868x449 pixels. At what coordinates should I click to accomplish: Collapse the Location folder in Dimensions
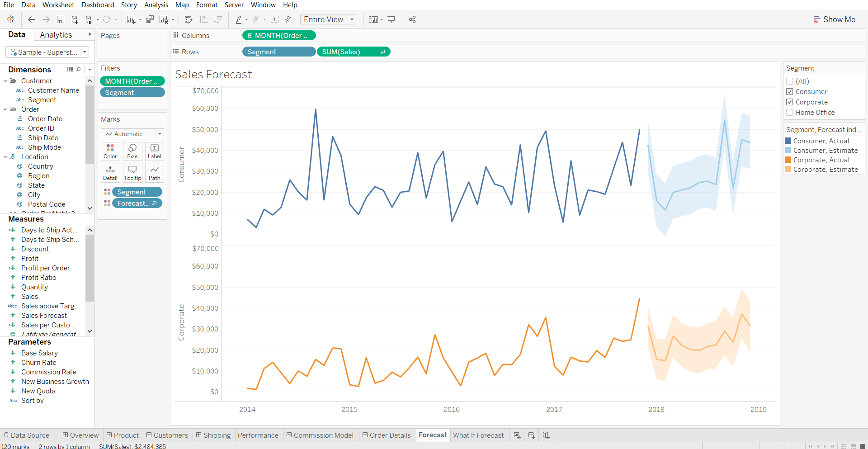(5, 157)
